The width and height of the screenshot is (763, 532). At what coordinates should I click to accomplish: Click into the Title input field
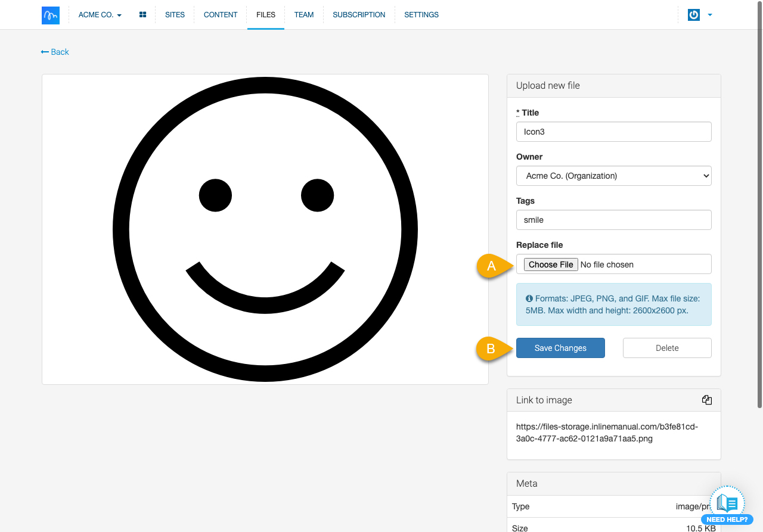613,132
